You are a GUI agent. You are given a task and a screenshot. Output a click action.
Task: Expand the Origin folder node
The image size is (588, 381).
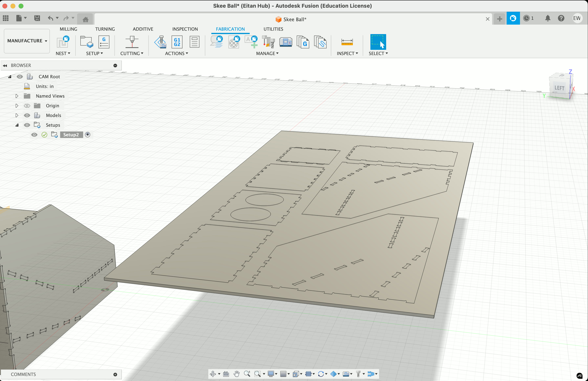pos(17,106)
